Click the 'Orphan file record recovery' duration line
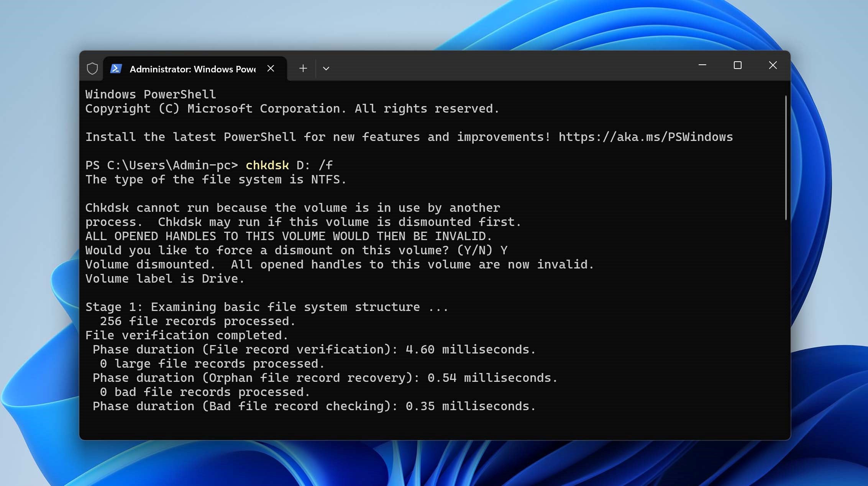 pos(325,378)
